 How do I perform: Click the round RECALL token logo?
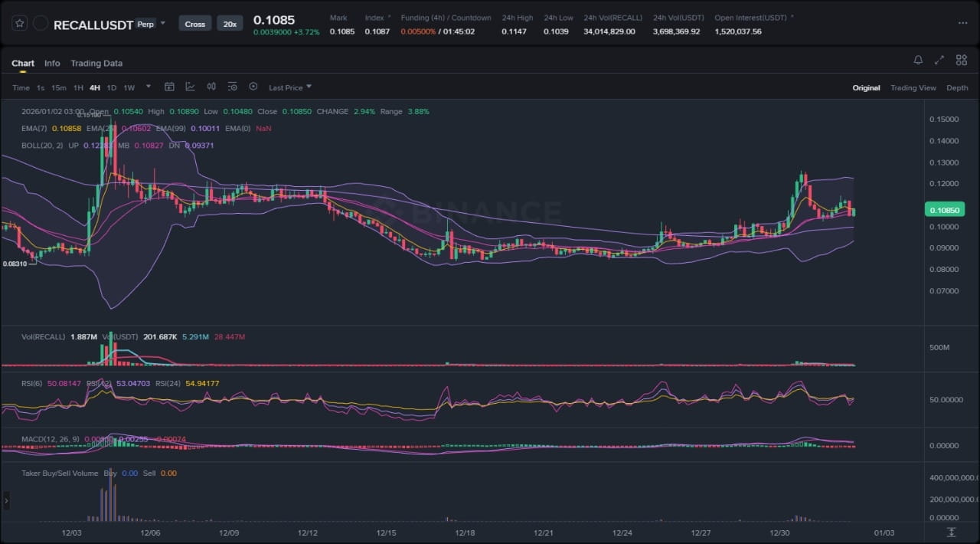pos(40,24)
